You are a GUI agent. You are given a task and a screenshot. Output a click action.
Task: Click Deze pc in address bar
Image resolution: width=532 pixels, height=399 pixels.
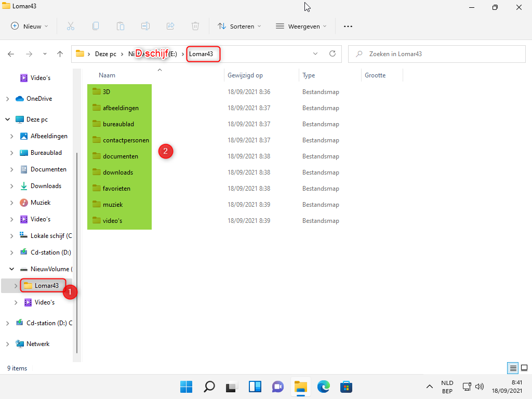click(x=105, y=54)
